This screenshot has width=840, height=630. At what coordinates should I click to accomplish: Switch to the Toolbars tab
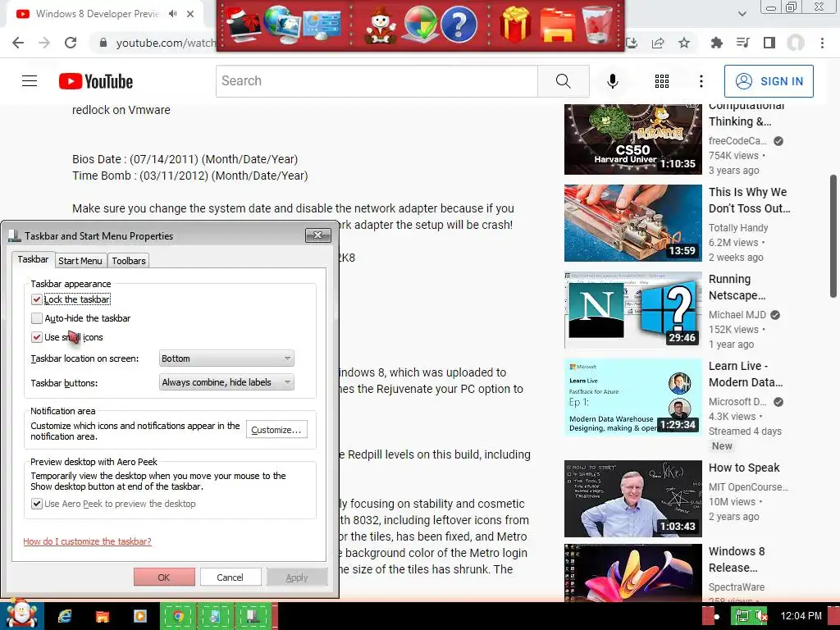coord(129,261)
